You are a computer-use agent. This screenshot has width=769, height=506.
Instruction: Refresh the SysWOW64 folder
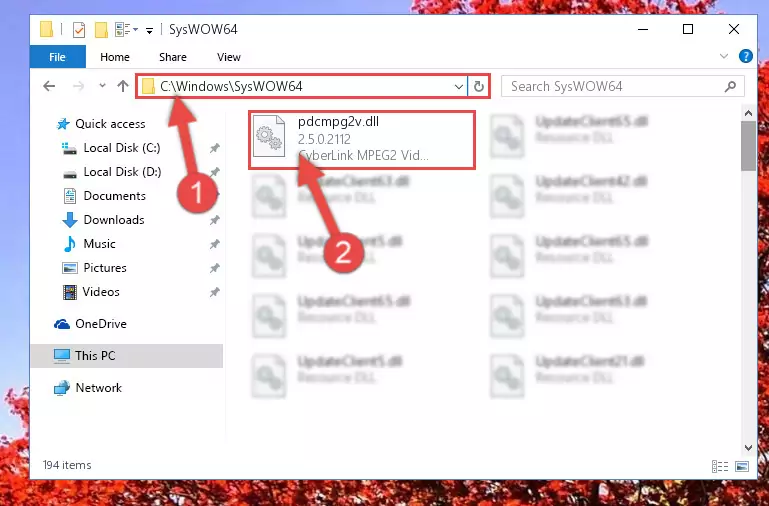(479, 87)
